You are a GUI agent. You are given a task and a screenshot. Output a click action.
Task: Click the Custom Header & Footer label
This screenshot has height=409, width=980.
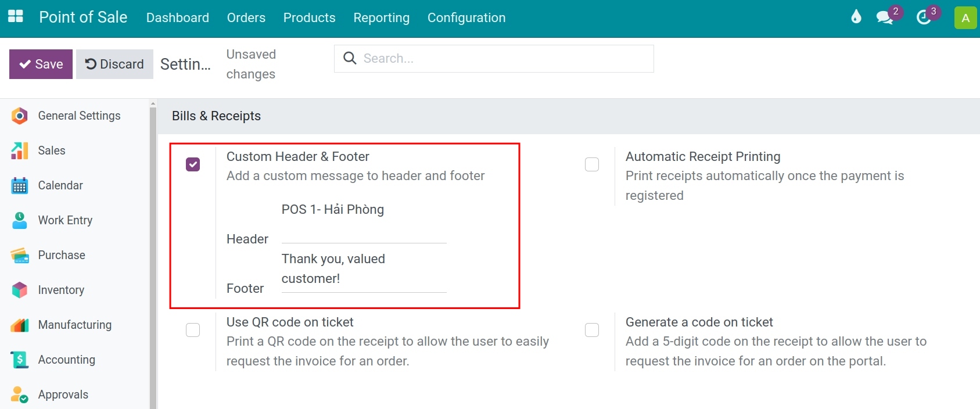pyautogui.click(x=298, y=156)
